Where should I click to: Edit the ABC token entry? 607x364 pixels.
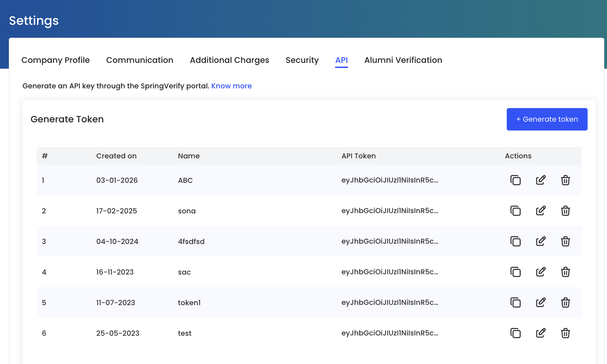click(x=540, y=180)
